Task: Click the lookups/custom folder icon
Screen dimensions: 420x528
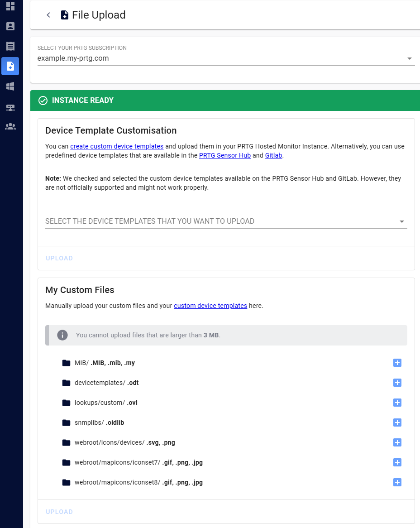Action: pyautogui.click(x=66, y=403)
